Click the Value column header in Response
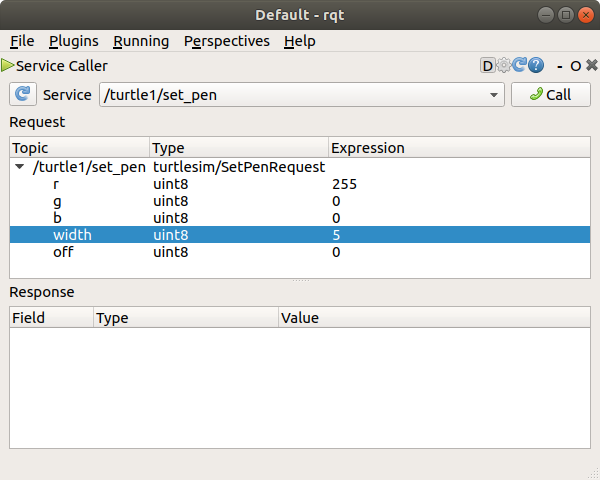600x480 pixels. point(434,318)
